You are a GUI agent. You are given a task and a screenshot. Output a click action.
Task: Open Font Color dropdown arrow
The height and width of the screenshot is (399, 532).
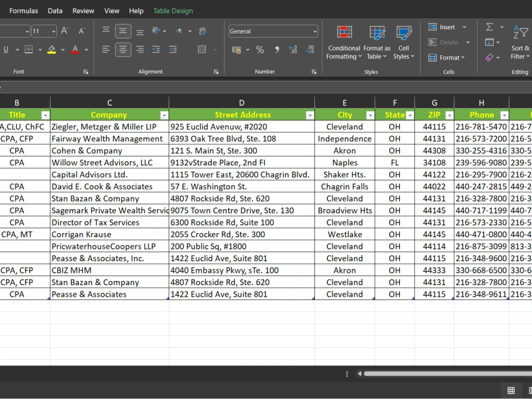click(87, 49)
